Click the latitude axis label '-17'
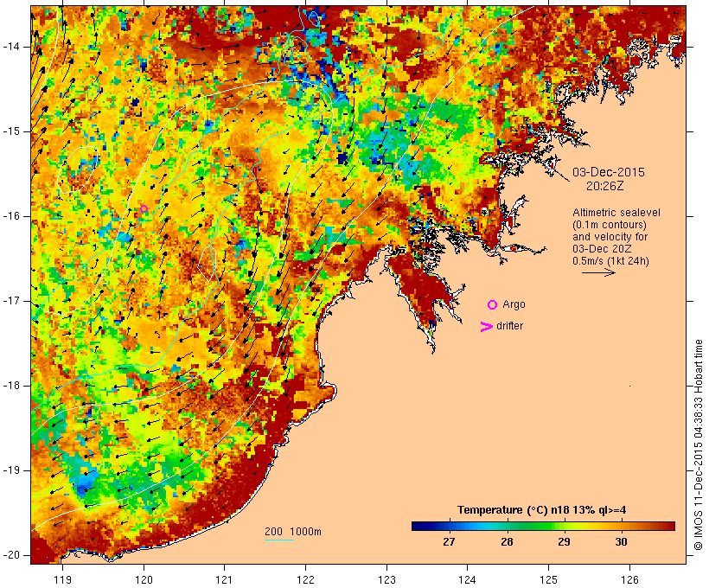Image resolution: width=709 pixels, height=588 pixels. click(11, 301)
